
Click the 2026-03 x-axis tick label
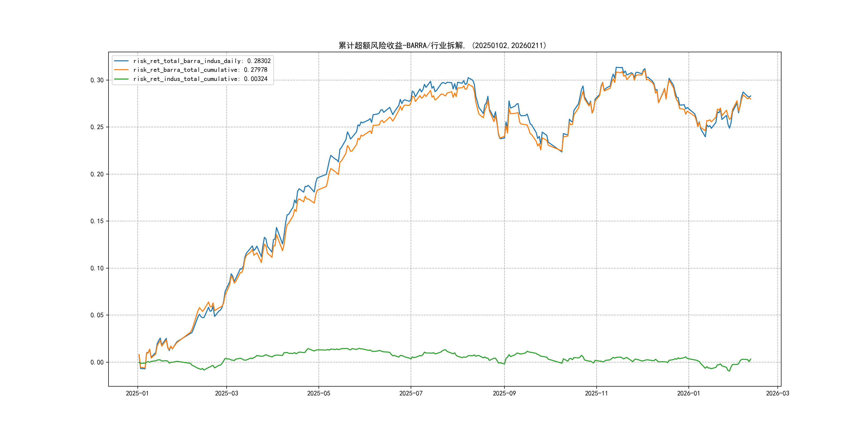(x=777, y=393)
